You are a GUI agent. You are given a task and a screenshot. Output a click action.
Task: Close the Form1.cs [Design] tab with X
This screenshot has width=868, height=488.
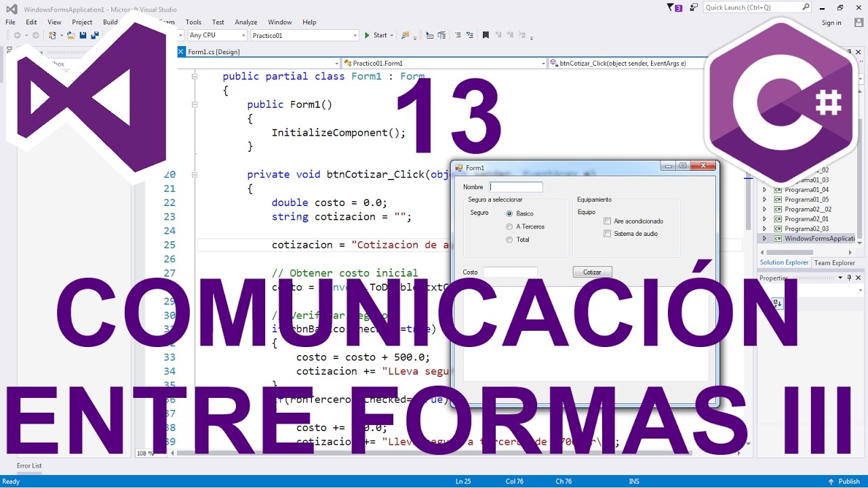181,52
